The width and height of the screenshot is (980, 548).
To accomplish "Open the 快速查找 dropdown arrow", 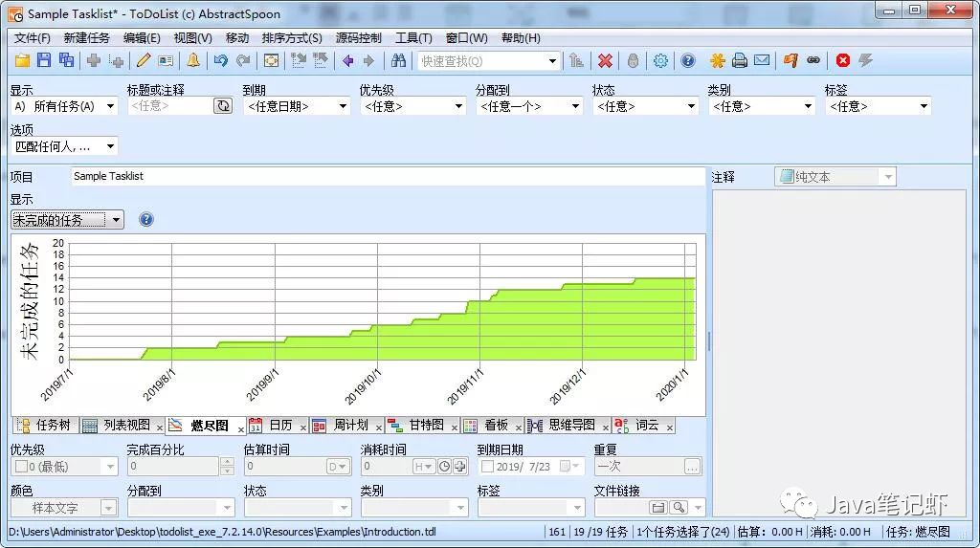I will click(x=552, y=60).
